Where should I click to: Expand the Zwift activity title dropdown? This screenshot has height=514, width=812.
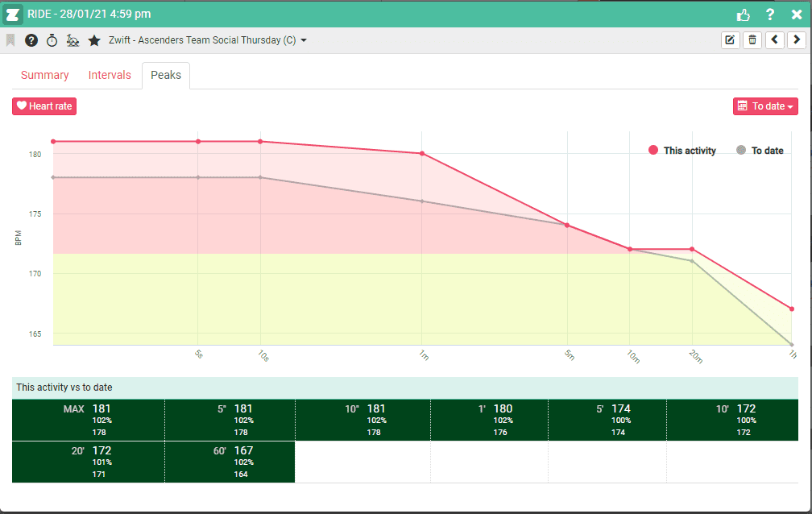tap(304, 41)
